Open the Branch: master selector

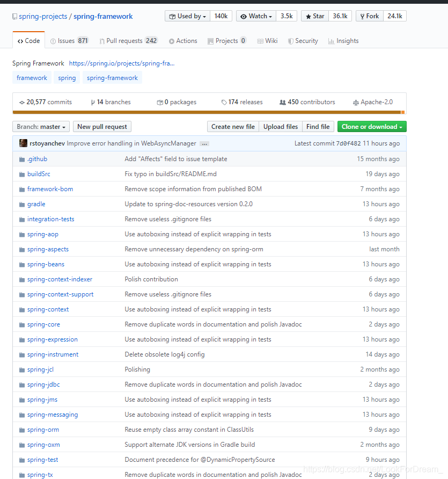coord(41,127)
